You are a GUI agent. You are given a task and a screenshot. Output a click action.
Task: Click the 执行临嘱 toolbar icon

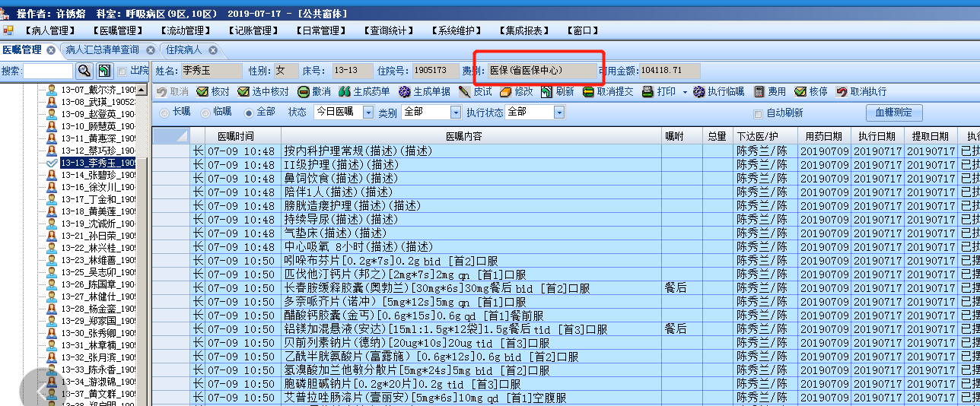tap(699, 92)
